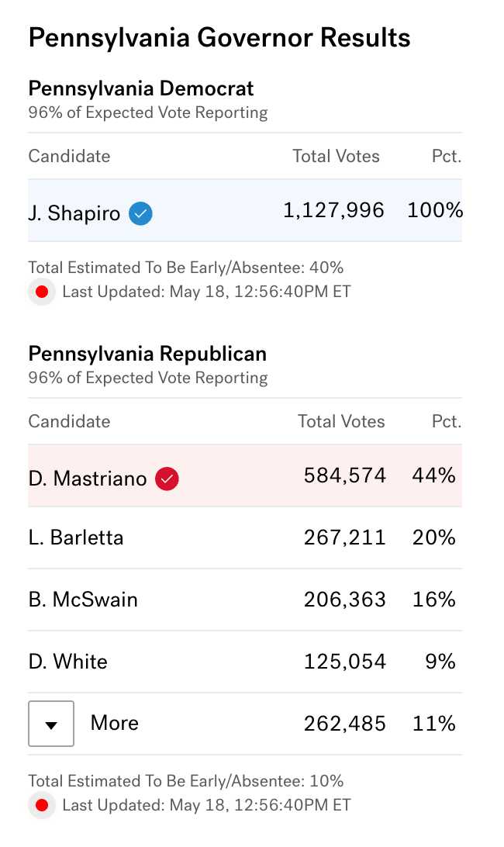Click the Pennsylvania Governor Results title
Viewport: 504px width, 847px height.
coord(219,38)
